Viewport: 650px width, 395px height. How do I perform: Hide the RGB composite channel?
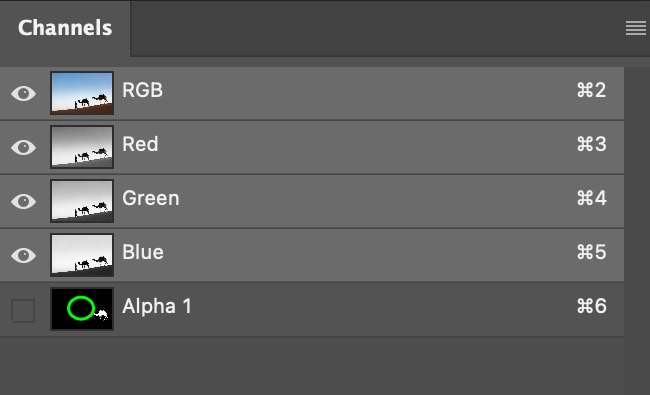tap(24, 93)
